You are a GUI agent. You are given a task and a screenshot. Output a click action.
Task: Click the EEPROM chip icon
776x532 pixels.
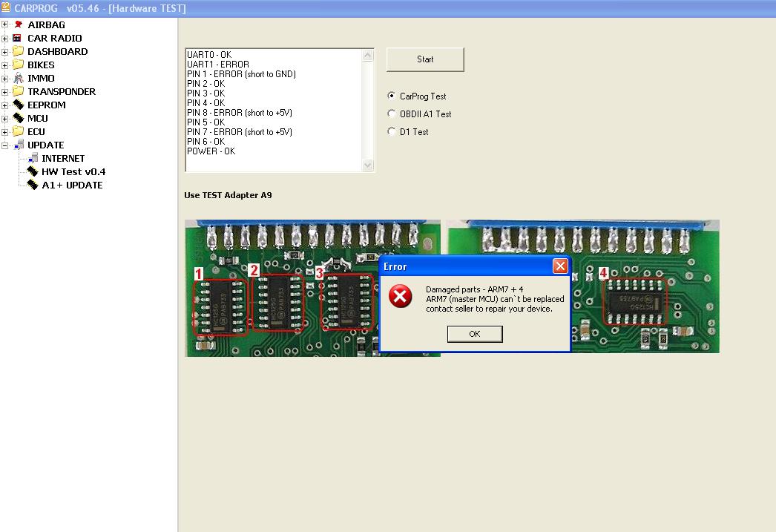click(x=19, y=105)
